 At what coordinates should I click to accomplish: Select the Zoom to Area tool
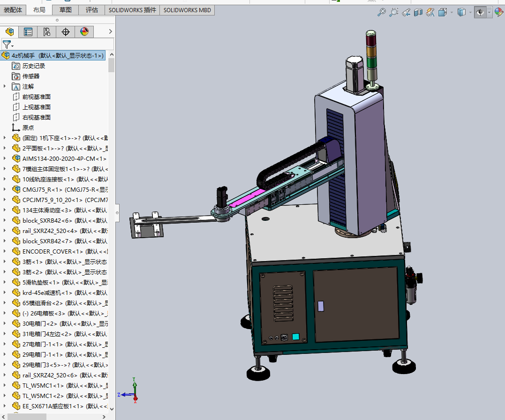(x=394, y=13)
